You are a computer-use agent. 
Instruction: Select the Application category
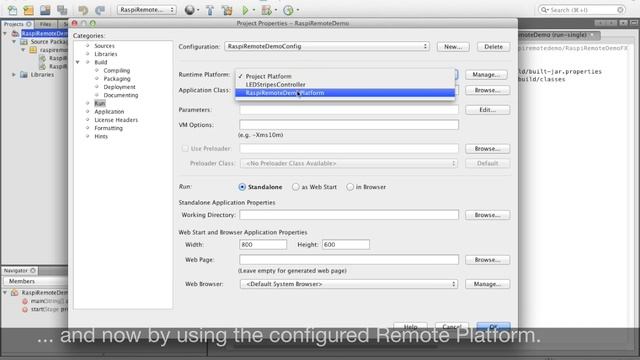pyautogui.click(x=109, y=111)
